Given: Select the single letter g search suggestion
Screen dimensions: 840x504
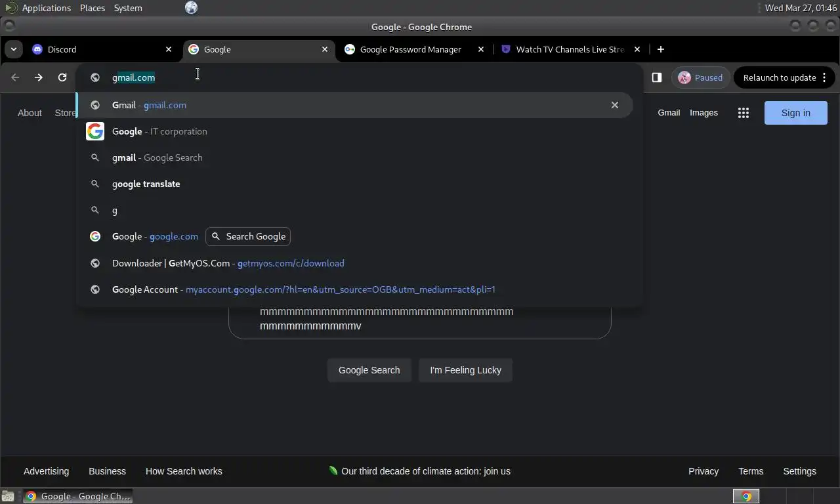Looking at the screenshot, I should (354, 210).
